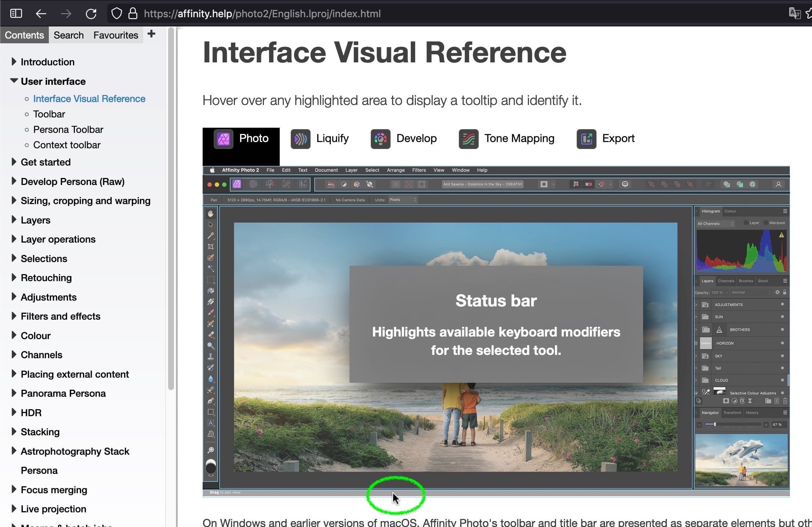
Task: Select the Dodge Brush tool icon
Action: [211, 346]
